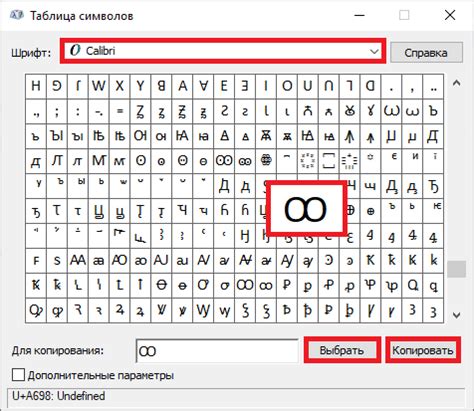Select the plain capital A character cell
Image resolution: width=474 pixels, height=411 pixels.
point(182,86)
